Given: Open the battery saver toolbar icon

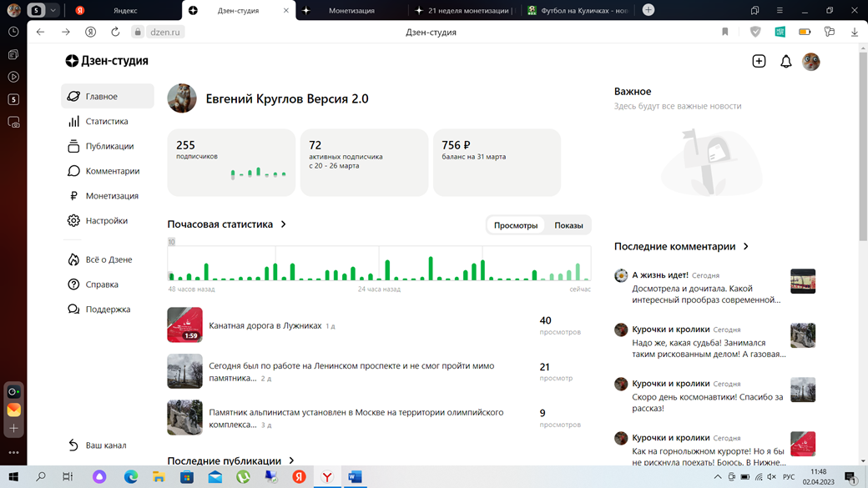Looking at the screenshot, I should point(805,32).
